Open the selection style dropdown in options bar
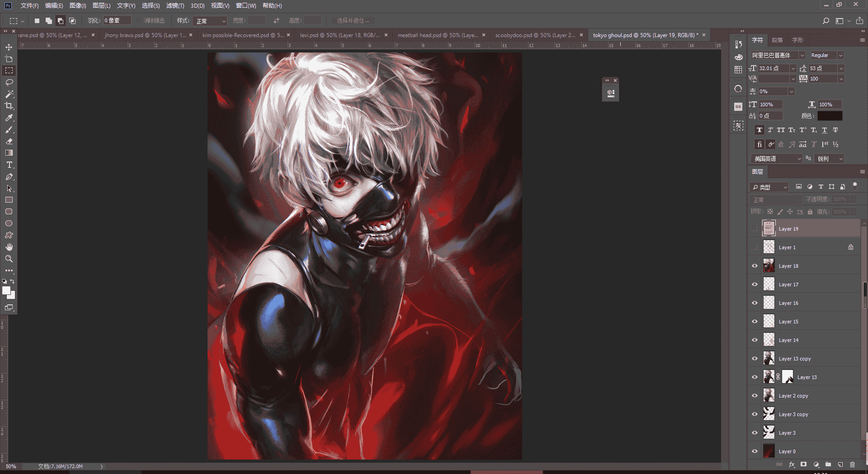The height and width of the screenshot is (474, 868). (210, 21)
